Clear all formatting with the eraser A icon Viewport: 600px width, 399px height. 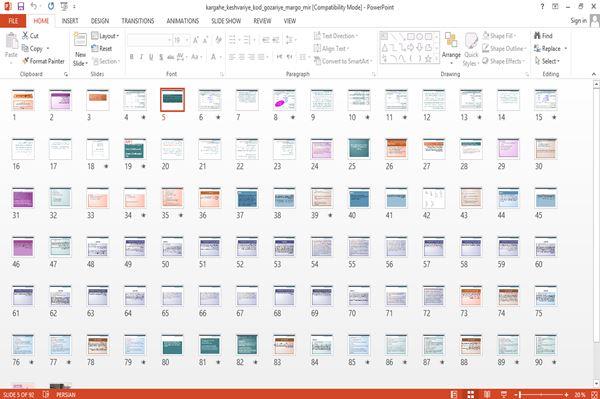218,40
